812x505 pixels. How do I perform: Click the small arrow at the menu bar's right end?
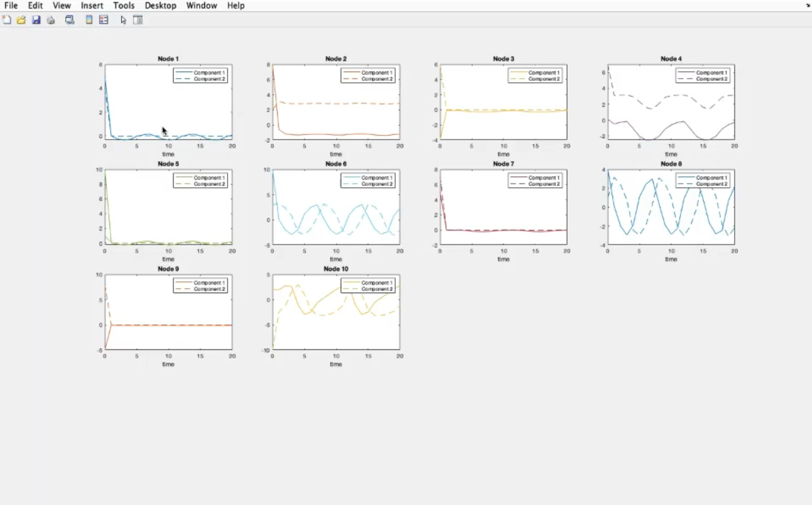807,6
